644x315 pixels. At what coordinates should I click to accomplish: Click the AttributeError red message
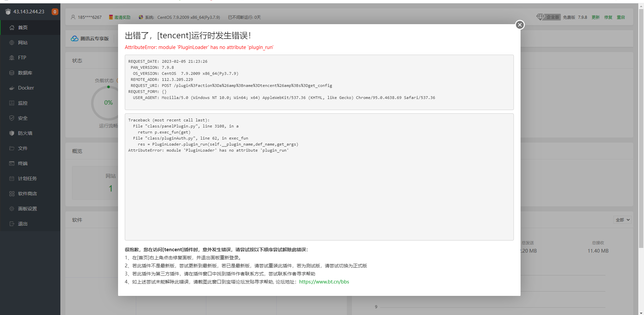(x=199, y=47)
